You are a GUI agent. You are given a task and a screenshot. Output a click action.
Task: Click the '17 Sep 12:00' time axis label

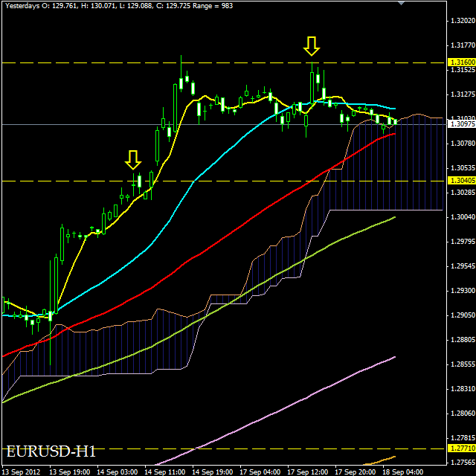[x=308, y=472]
